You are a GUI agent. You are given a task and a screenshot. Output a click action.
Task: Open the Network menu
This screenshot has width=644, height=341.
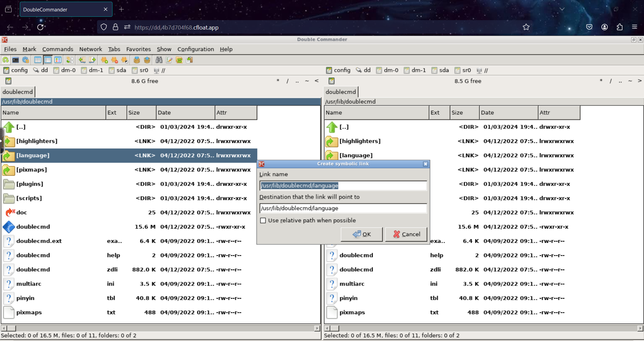(90, 49)
